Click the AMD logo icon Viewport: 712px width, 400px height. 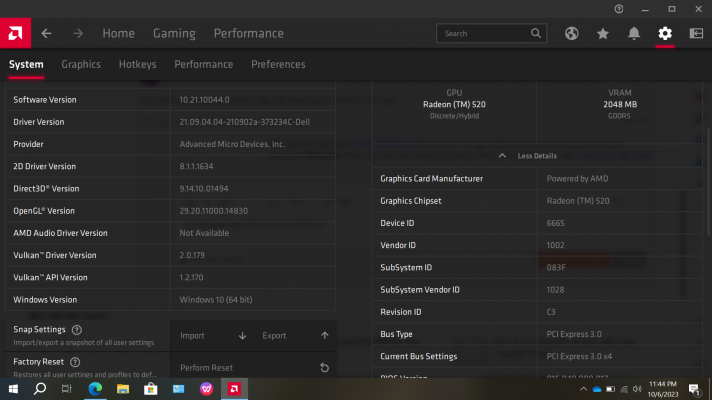(15, 33)
